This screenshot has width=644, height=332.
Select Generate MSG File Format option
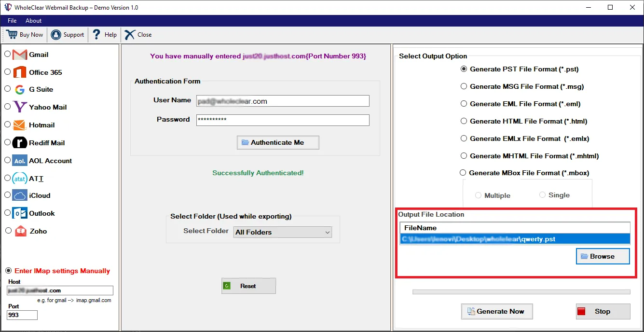pyautogui.click(x=464, y=86)
